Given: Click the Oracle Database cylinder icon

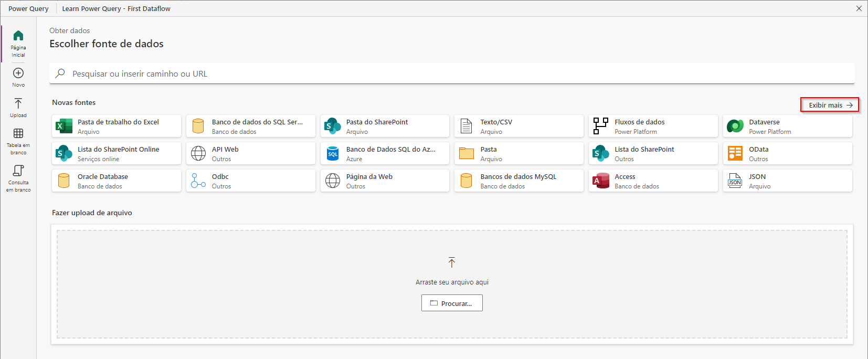Looking at the screenshot, I should (64, 181).
